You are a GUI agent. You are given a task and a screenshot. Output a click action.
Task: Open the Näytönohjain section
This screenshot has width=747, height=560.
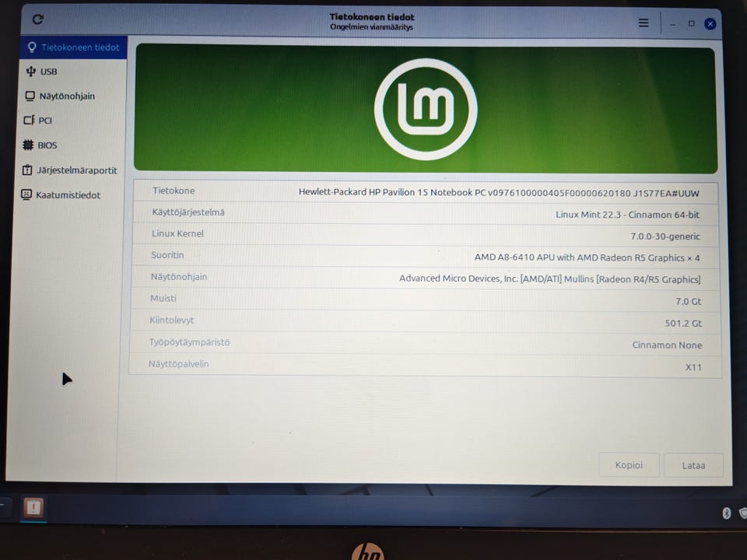coord(72,96)
